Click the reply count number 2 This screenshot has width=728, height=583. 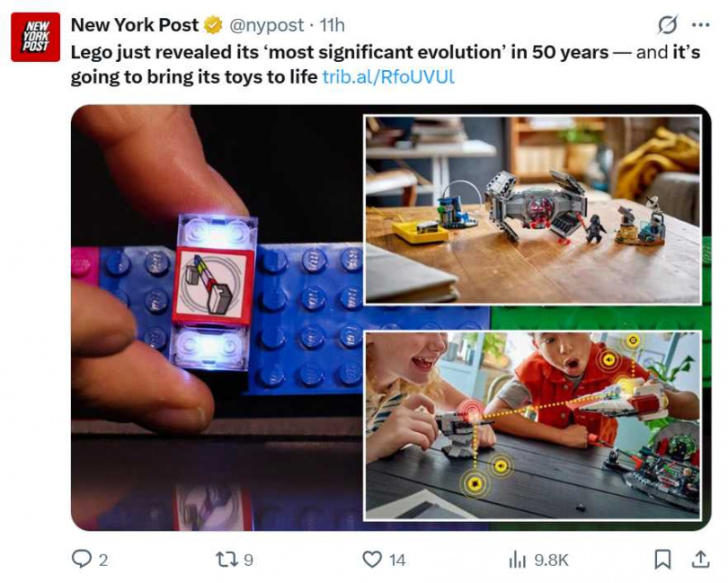(103, 561)
